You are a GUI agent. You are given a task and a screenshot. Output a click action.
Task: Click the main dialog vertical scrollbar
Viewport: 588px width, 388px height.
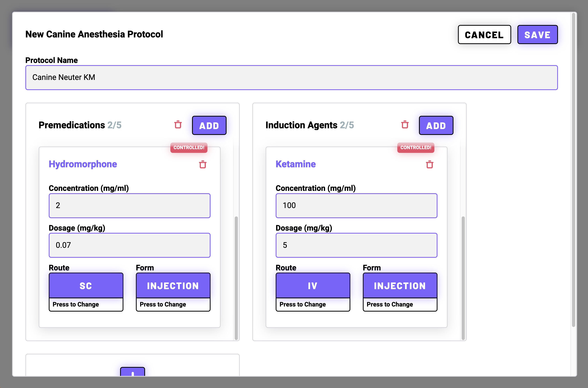(573, 170)
